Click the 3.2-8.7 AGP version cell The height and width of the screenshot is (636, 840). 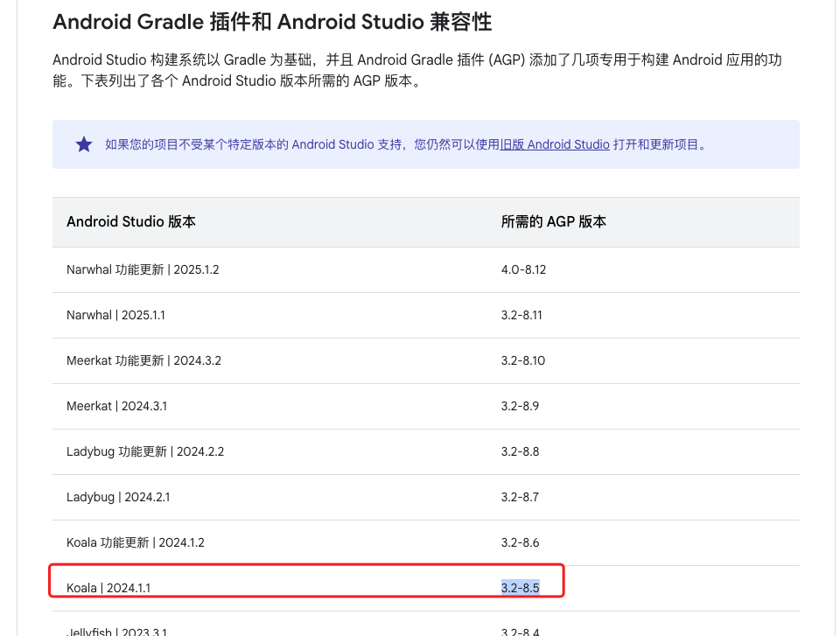[x=520, y=497]
